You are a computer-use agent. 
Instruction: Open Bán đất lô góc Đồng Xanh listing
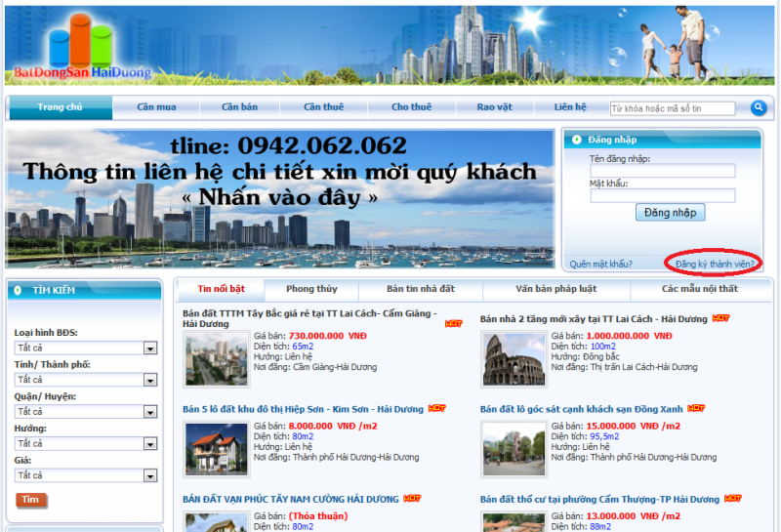pos(581,409)
